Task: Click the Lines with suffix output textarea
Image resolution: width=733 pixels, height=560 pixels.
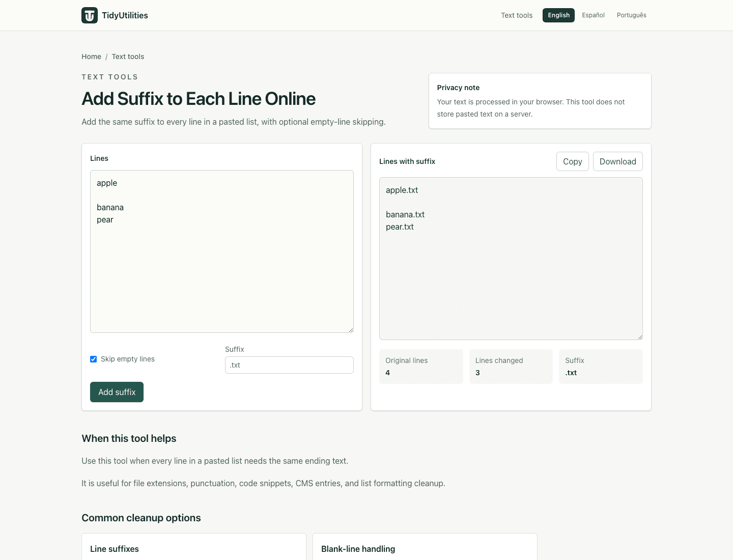Action: [511, 259]
